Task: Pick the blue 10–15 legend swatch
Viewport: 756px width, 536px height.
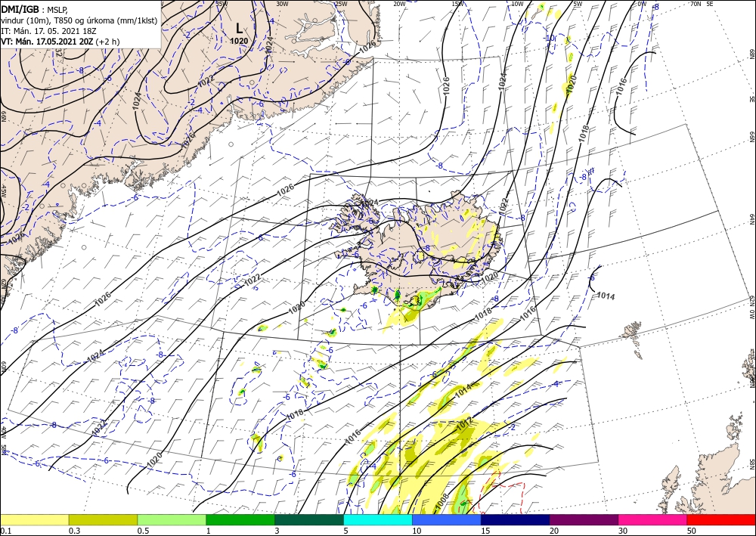Action: coord(447,519)
